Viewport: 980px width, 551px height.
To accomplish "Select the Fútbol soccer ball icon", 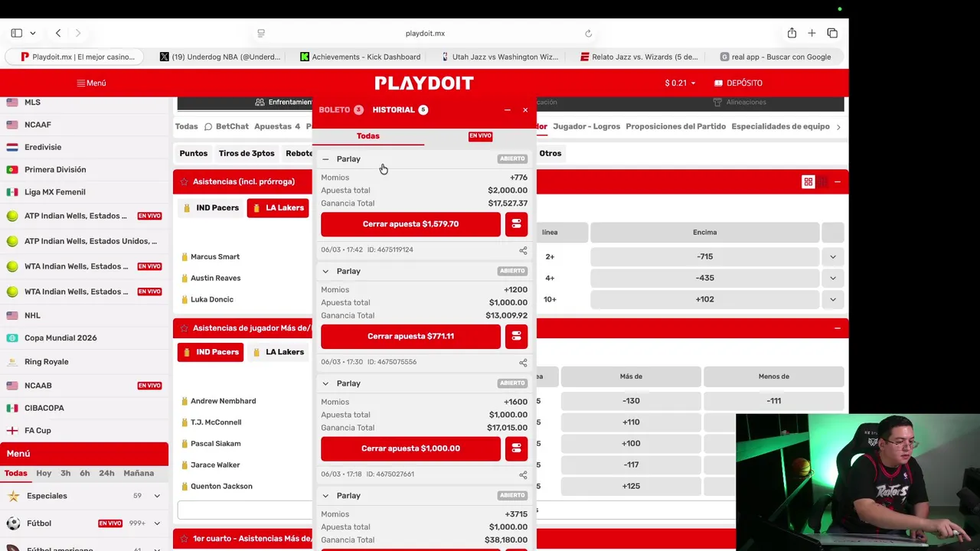I will tap(13, 523).
